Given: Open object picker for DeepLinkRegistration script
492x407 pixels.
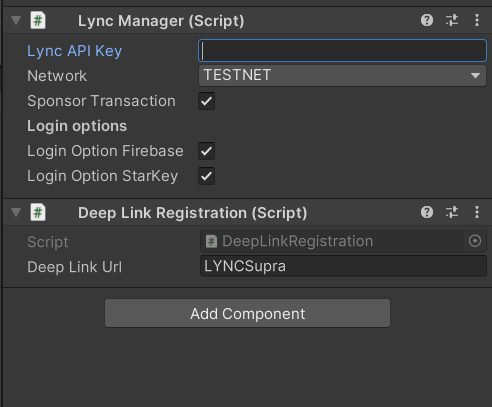Looking at the screenshot, I should (475, 241).
